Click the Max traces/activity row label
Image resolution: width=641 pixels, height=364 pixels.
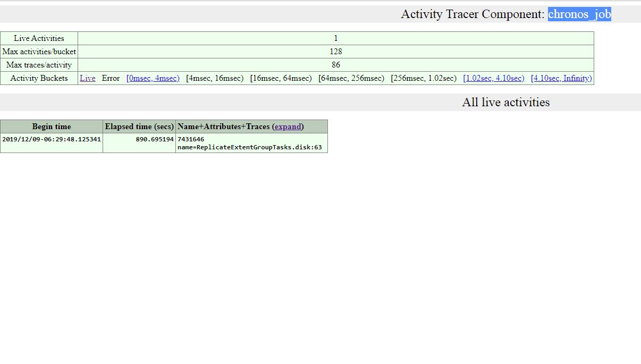(39, 65)
